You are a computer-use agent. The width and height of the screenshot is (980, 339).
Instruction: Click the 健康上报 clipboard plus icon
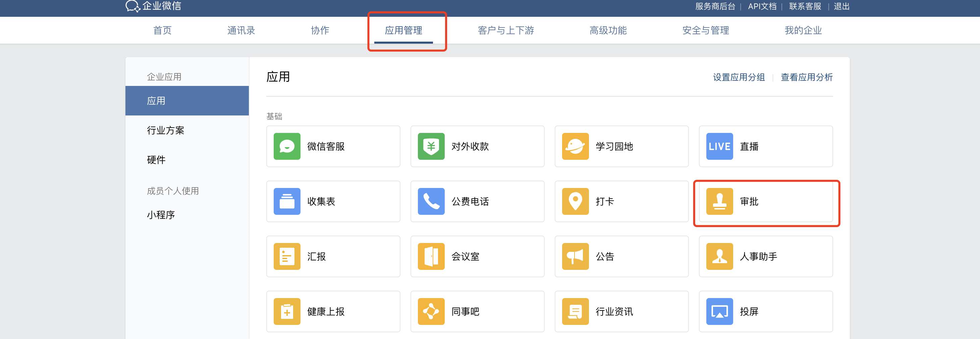[x=287, y=311]
